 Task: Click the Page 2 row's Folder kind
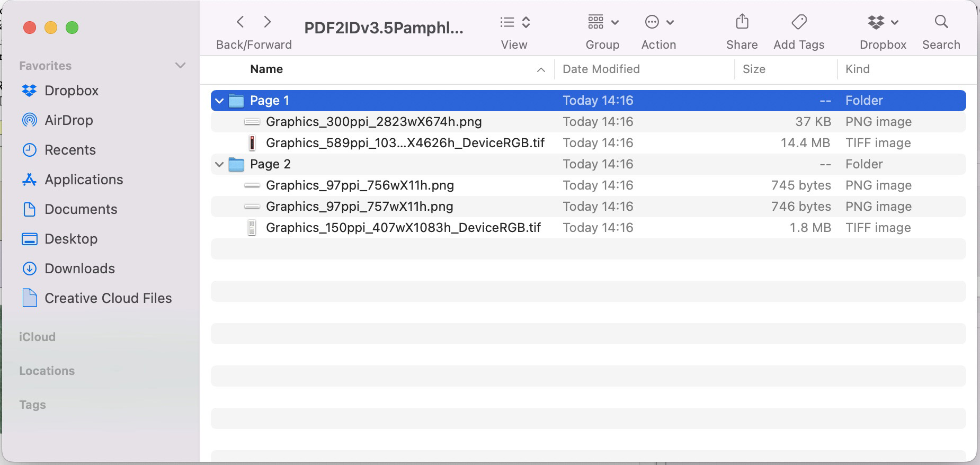tap(864, 164)
